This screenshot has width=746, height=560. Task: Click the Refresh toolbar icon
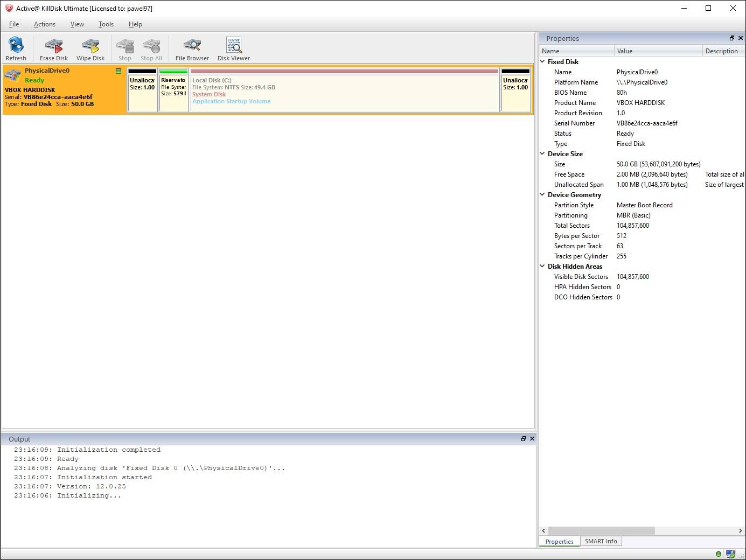(x=16, y=46)
